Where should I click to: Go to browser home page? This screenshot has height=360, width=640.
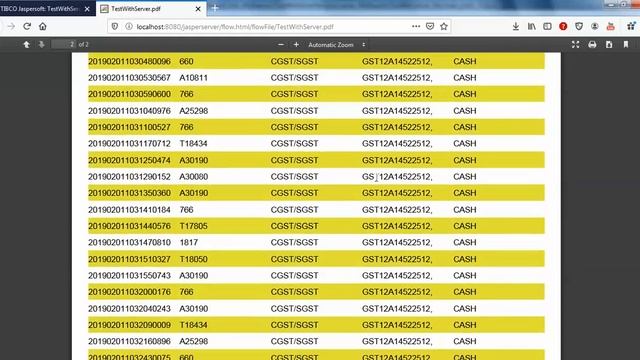tap(43, 27)
